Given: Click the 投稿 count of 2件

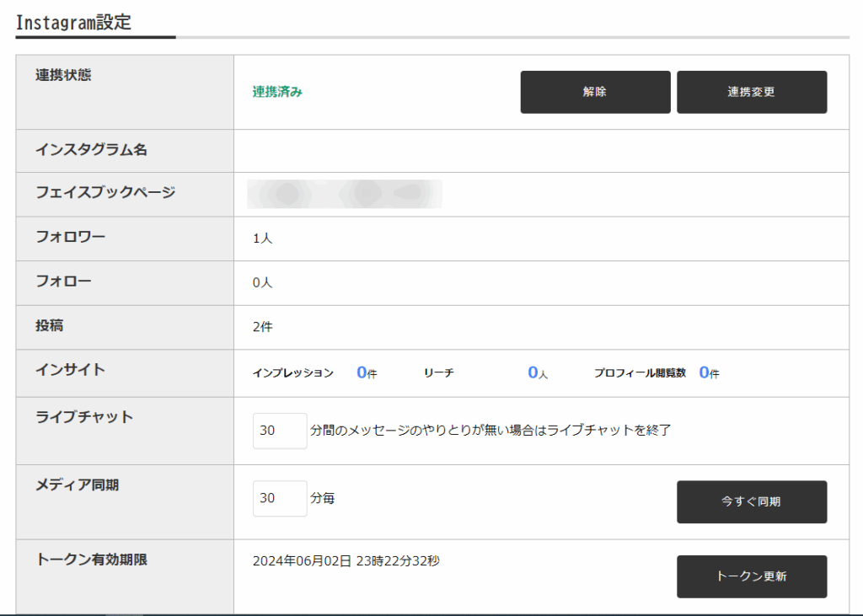Looking at the screenshot, I should coord(262,327).
